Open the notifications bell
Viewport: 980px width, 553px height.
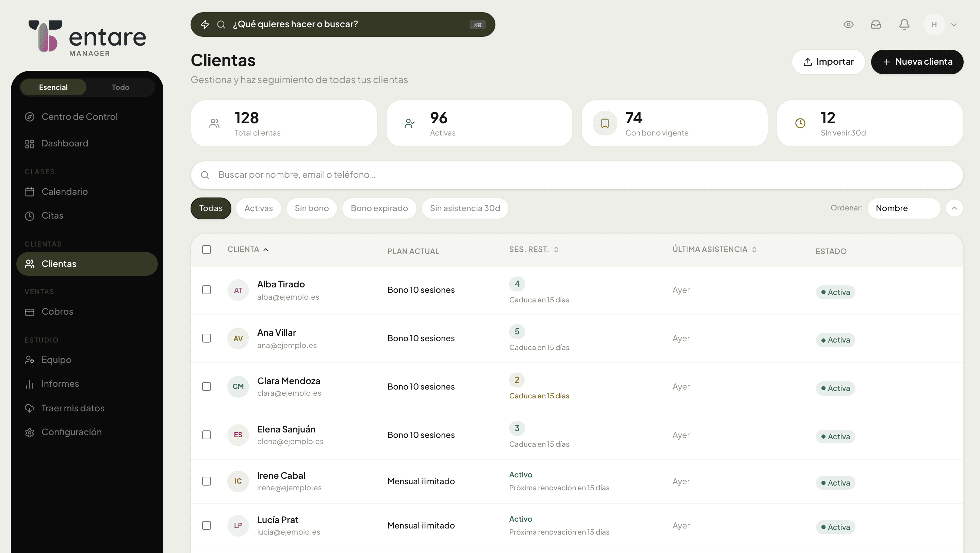[x=904, y=25]
